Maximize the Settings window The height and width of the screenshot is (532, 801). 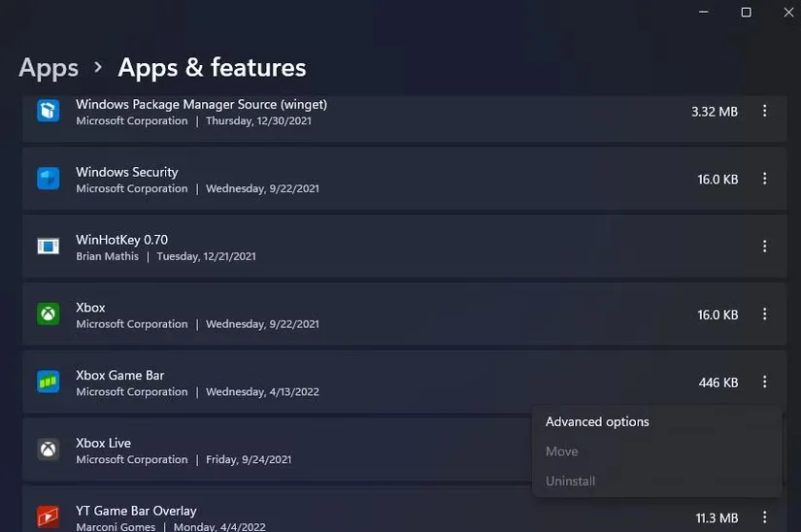746,13
